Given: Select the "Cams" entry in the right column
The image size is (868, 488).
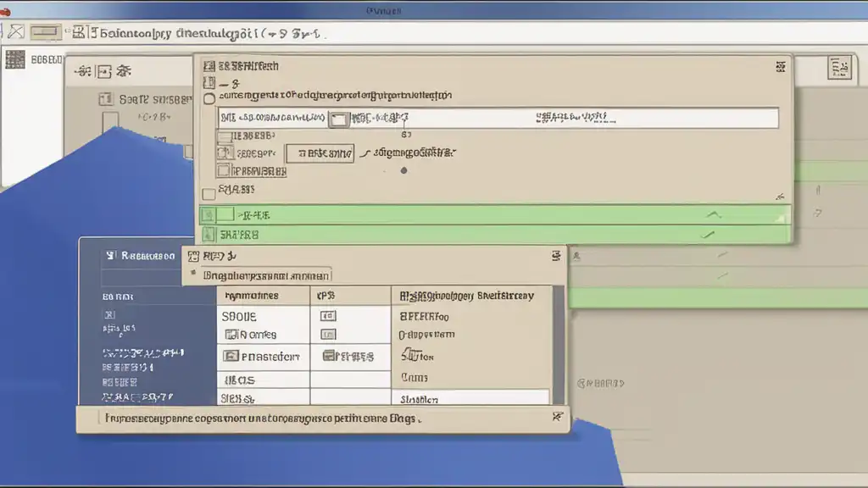Looking at the screenshot, I should point(414,377).
